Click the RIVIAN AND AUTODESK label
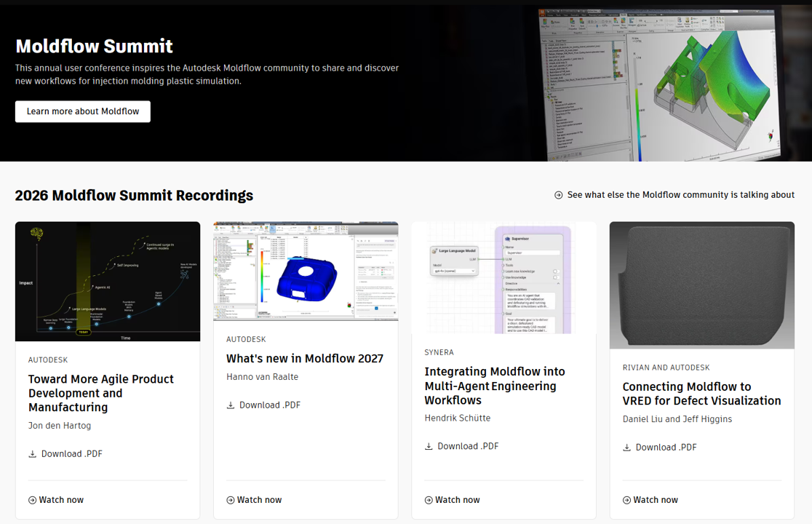Viewport: 812px width, 524px height. click(666, 367)
